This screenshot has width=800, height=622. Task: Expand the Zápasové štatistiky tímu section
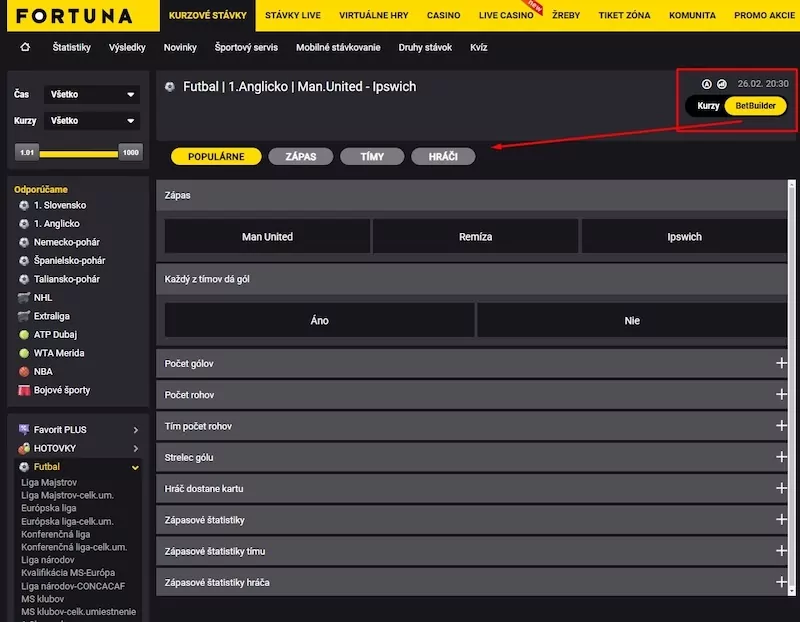point(781,551)
